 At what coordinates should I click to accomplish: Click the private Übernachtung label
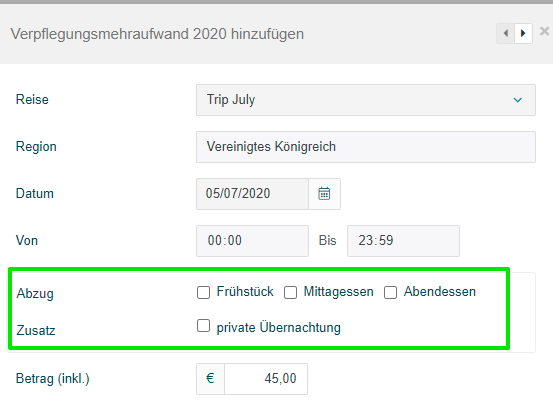pos(279,328)
